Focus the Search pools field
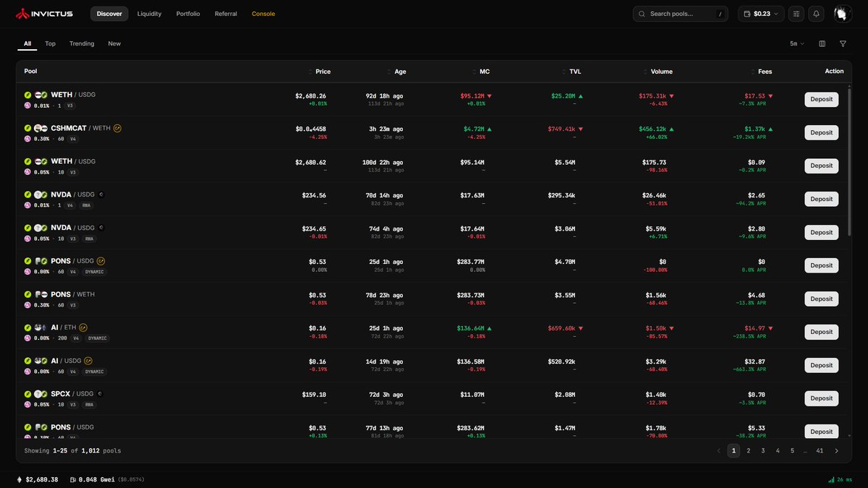The width and height of the screenshot is (868, 488). [681, 14]
